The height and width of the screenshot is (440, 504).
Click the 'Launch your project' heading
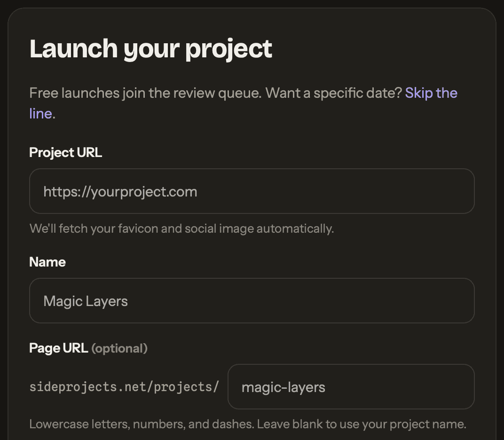[151, 49]
